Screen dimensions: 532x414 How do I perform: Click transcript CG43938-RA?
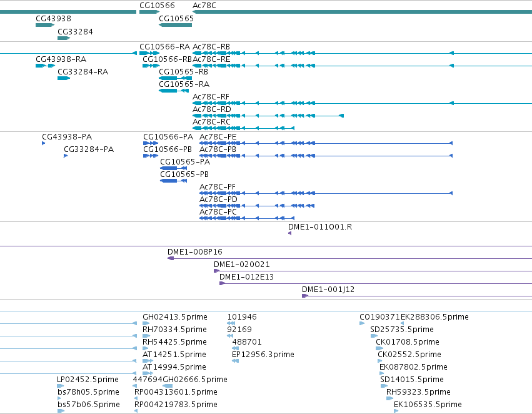click(x=61, y=59)
